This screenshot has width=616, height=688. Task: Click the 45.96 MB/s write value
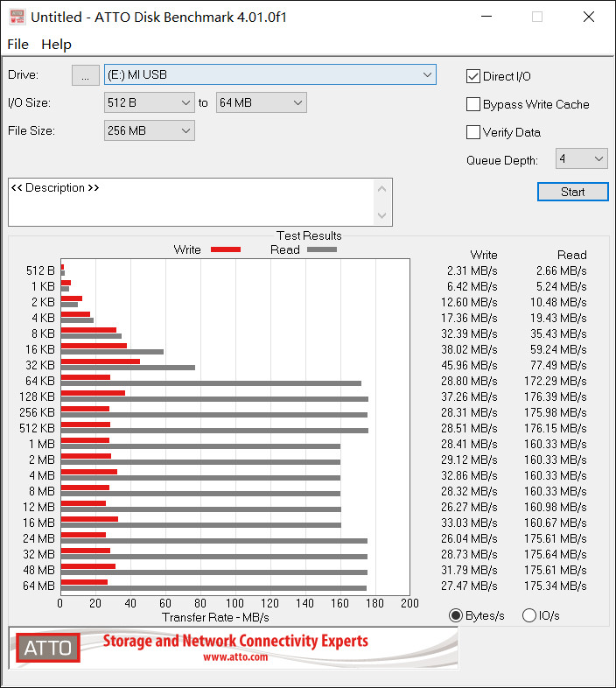click(469, 365)
